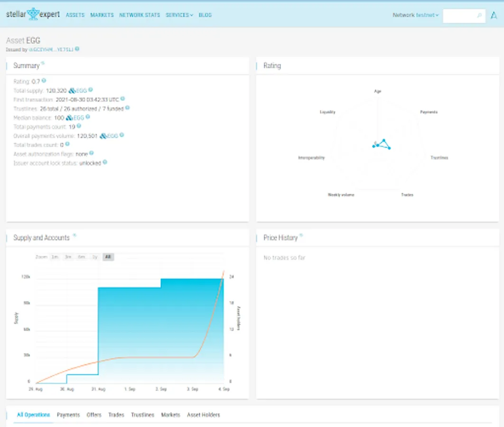Viewport: 504px width, 427px height.
Task: Click the EGG asset icon in Median balance
Action: click(69, 118)
